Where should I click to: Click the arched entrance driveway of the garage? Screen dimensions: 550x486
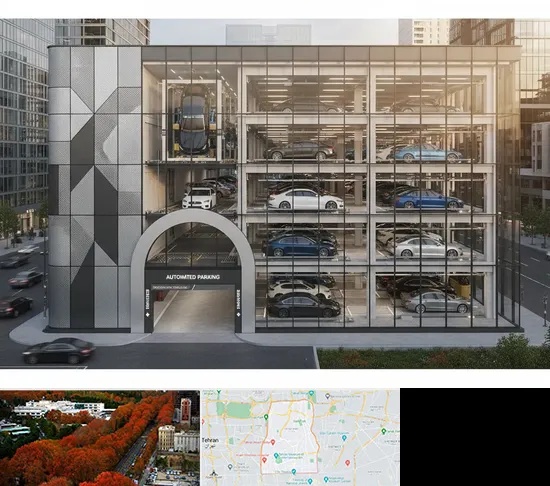(x=194, y=310)
